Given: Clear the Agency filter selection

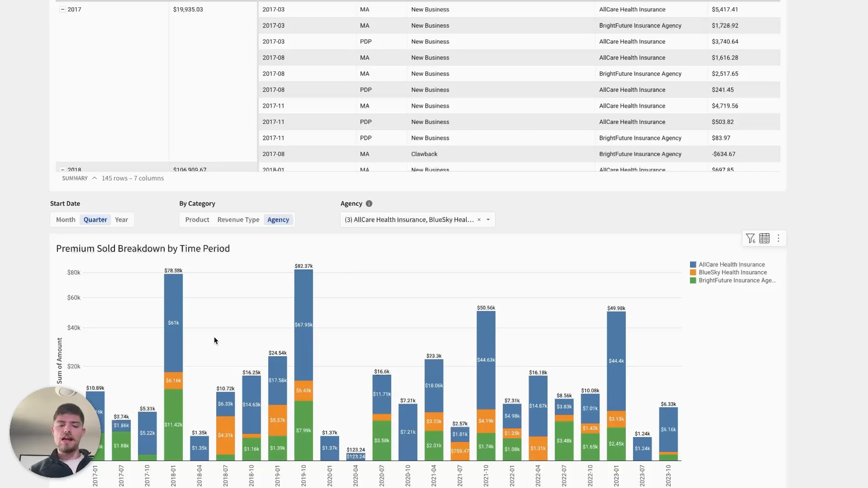Looking at the screenshot, I should coord(479,220).
